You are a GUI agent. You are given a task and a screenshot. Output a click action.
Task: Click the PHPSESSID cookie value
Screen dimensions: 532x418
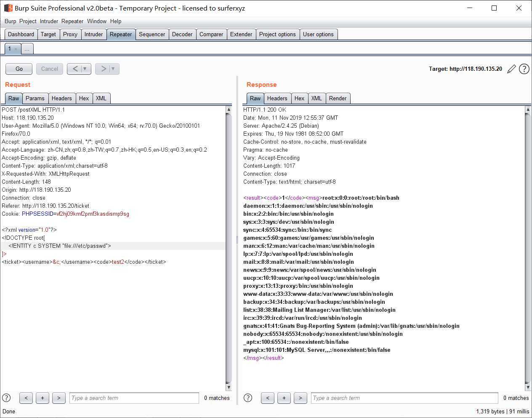pos(93,214)
